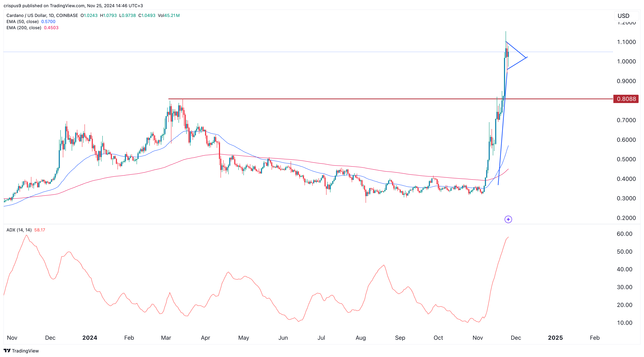
Task: Click the Vol 45.21M volume value
Action: point(169,15)
